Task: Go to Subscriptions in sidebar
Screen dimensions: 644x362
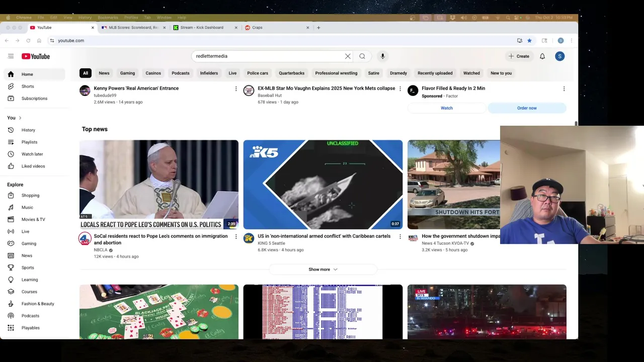Action: (34, 99)
